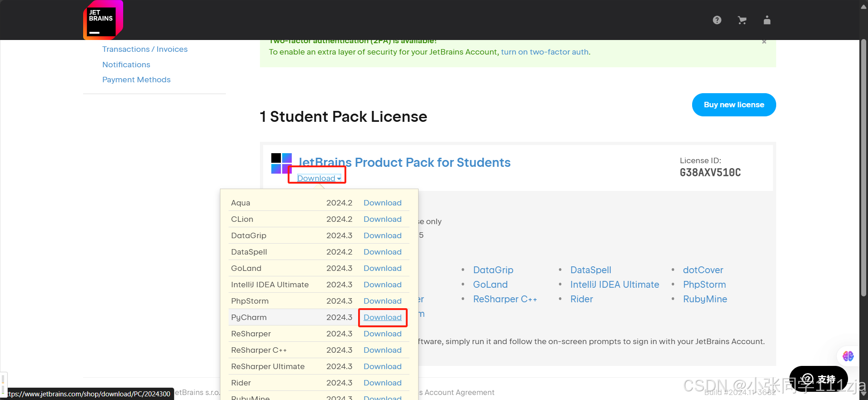The width and height of the screenshot is (868, 400).
Task: Dismiss the two-factor authentication banner
Action: tap(764, 42)
